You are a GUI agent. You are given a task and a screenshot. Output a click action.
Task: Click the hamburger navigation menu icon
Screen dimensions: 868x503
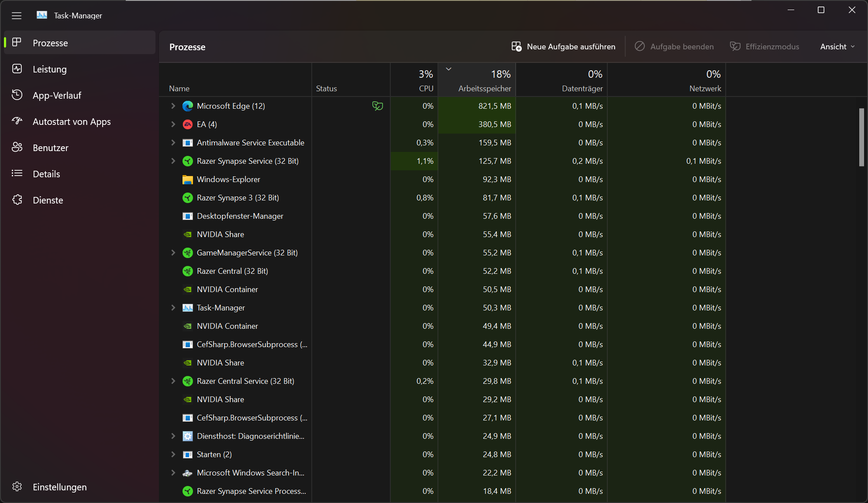coord(17,16)
